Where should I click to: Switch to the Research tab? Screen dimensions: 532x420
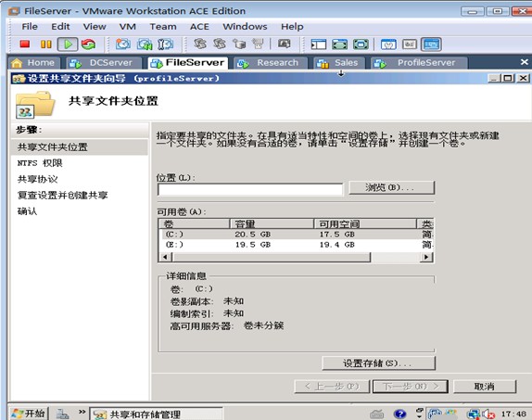pos(271,63)
